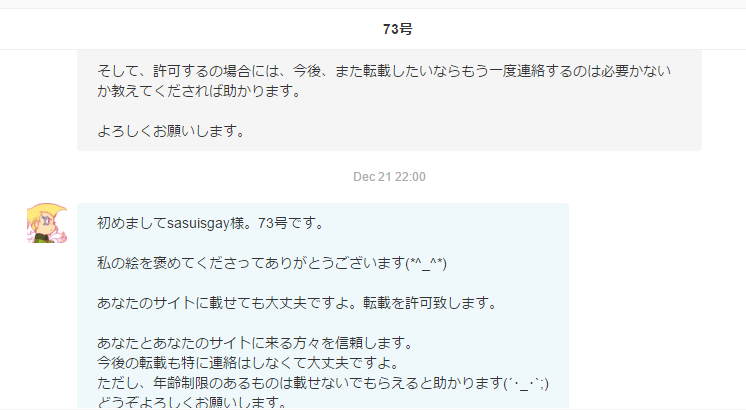Image resolution: width=746 pixels, height=410 pixels.
Task: Click the last line どうぞよろしくお願いします。
Action: 192,401
